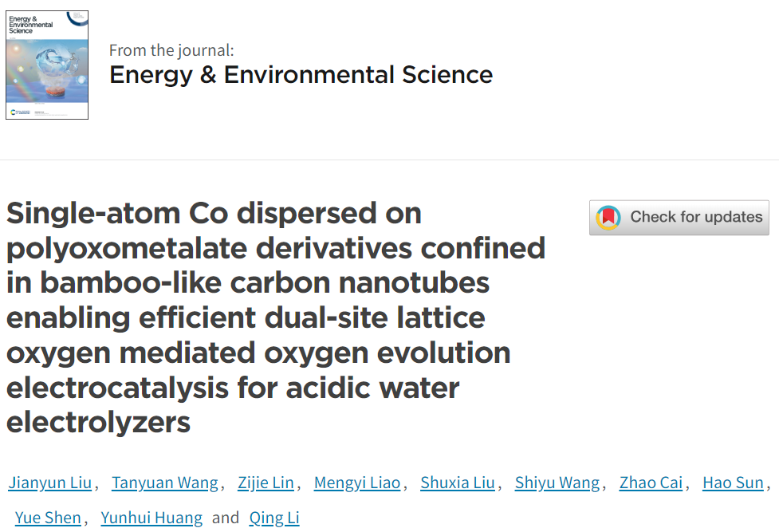Open the Energy & Environmental Science journal heading

click(301, 75)
